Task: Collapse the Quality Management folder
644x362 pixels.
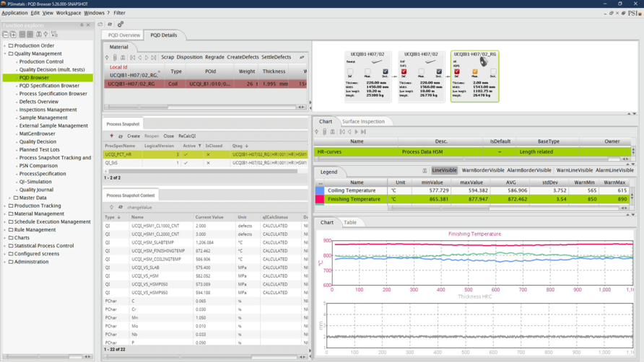Action: [x=5, y=54]
